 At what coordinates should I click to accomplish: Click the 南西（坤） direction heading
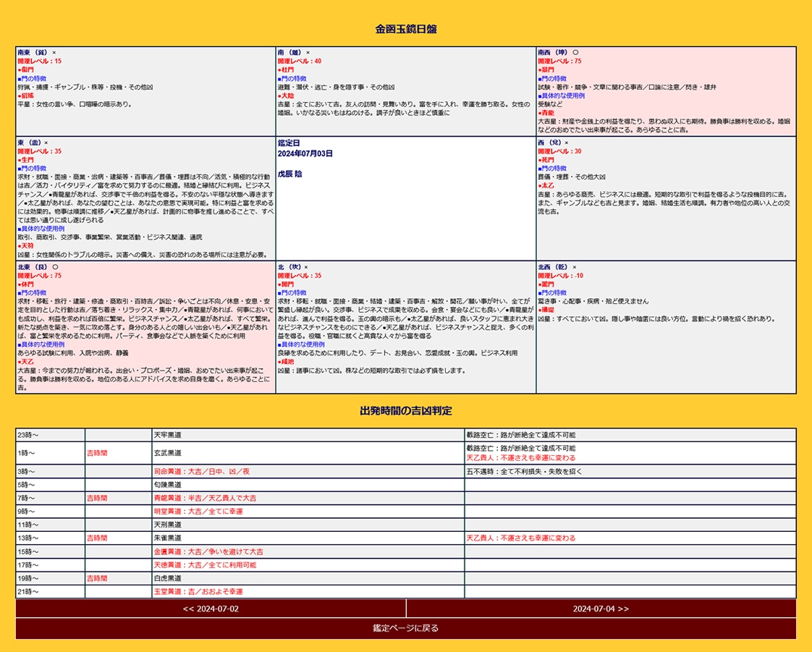[553, 52]
